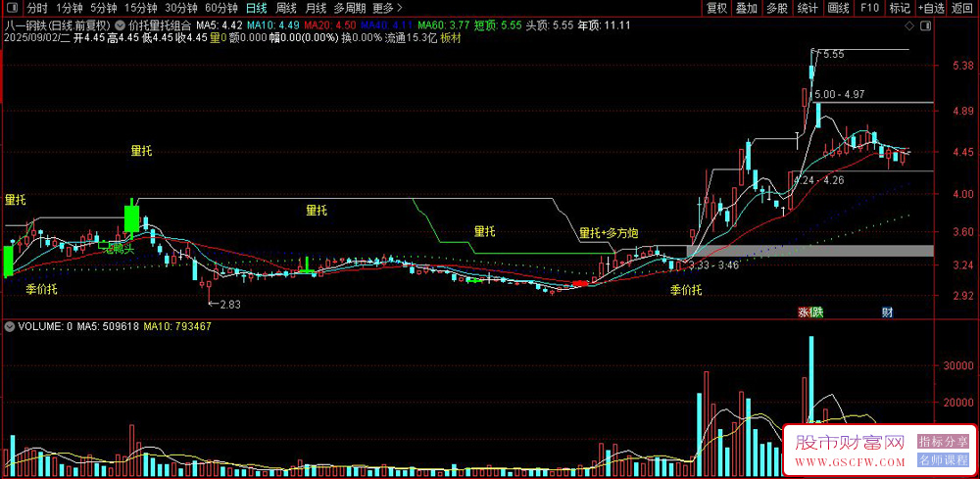Click the 标记 mark button
The width and height of the screenshot is (980, 479).
tap(900, 8)
